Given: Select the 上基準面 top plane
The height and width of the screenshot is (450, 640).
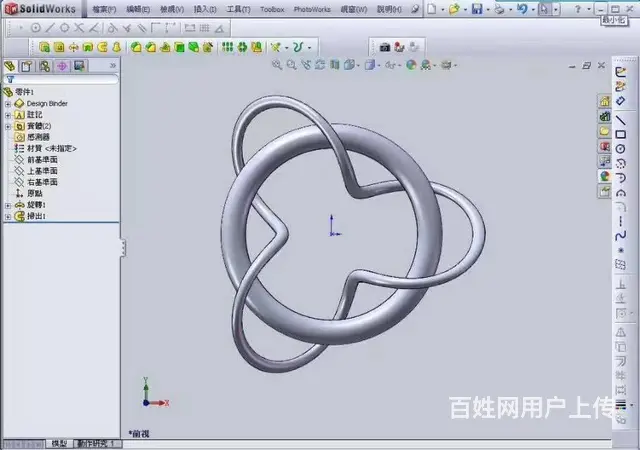Looking at the screenshot, I should [42, 171].
